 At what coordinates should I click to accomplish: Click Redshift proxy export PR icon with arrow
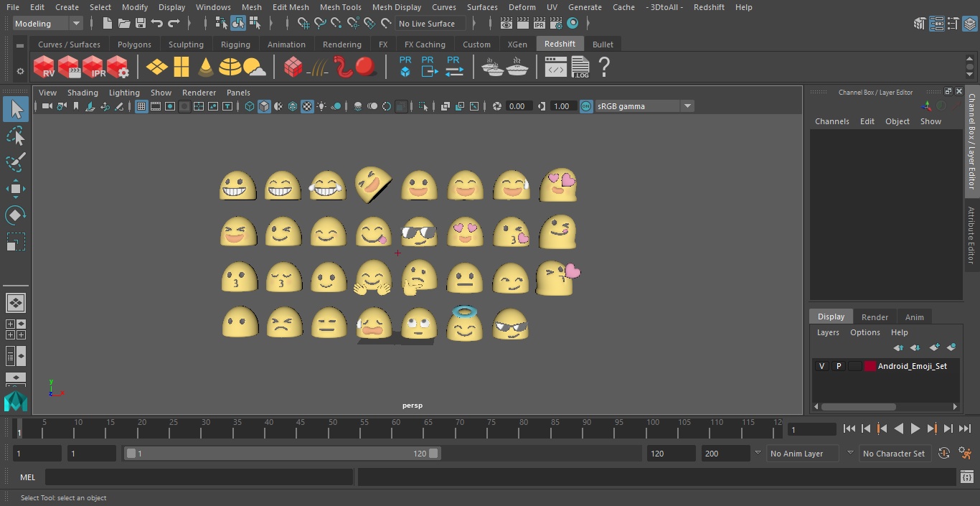[429, 67]
